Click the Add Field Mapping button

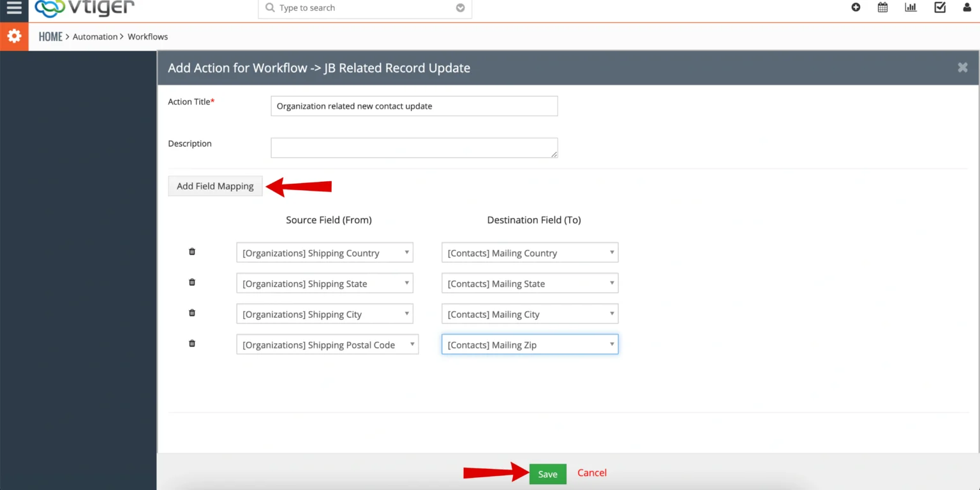(215, 186)
